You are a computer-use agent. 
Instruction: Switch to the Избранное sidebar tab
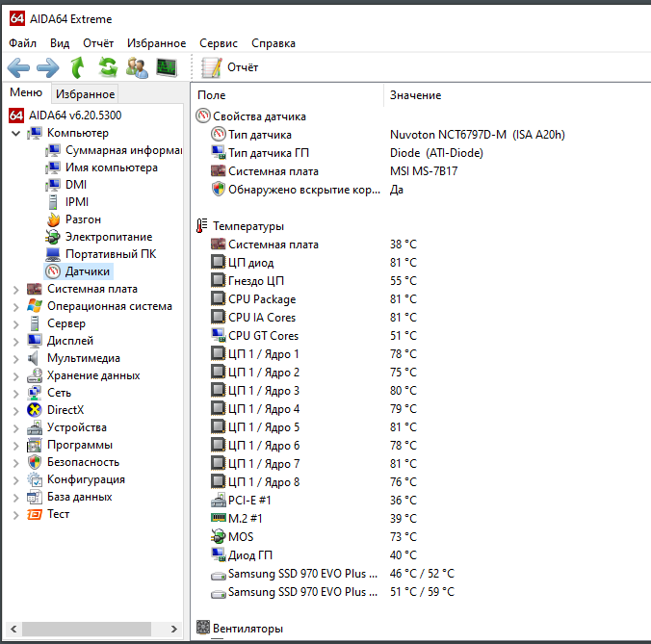85,94
